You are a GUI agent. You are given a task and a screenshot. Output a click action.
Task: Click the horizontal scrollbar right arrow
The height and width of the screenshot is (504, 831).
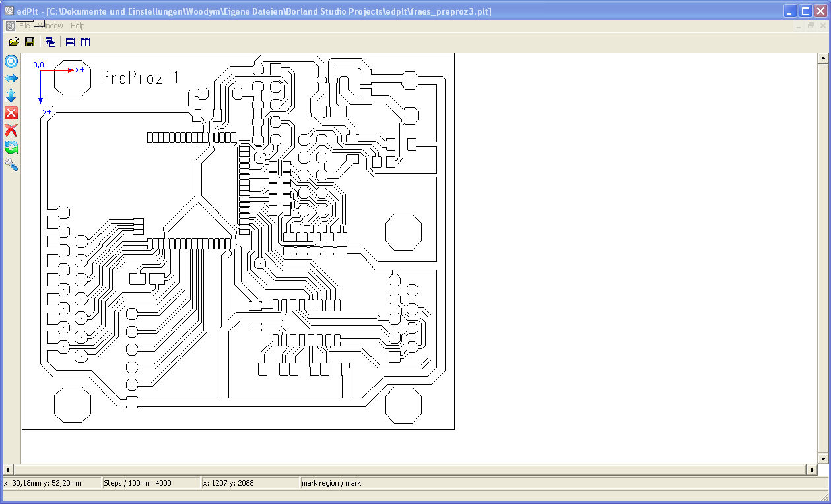(812, 470)
